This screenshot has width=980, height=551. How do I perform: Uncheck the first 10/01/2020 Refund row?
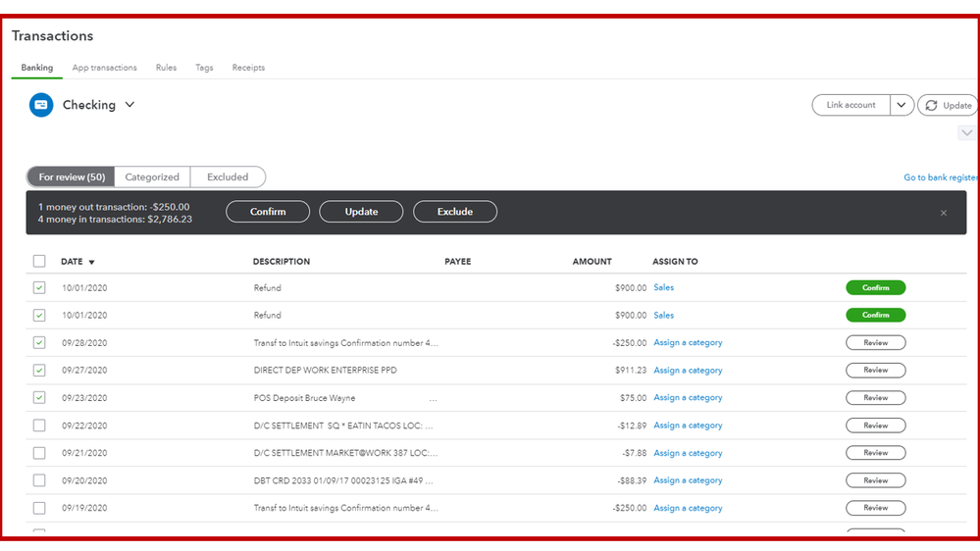tap(39, 288)
